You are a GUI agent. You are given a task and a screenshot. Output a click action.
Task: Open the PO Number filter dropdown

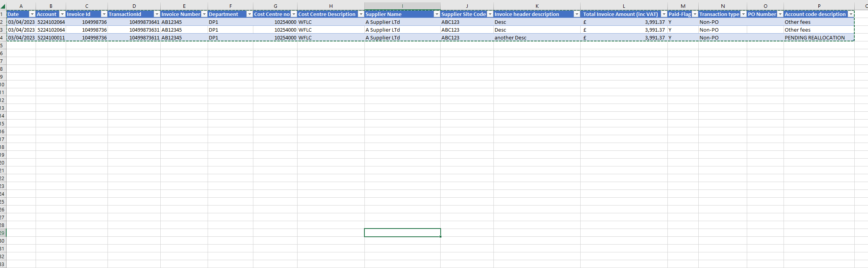tap(780, 14)
